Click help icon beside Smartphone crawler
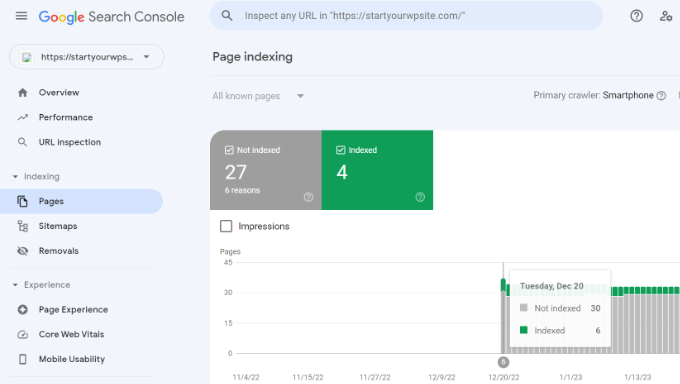The height and width of the screenshot is (384, 680). (x=661, y=95)
